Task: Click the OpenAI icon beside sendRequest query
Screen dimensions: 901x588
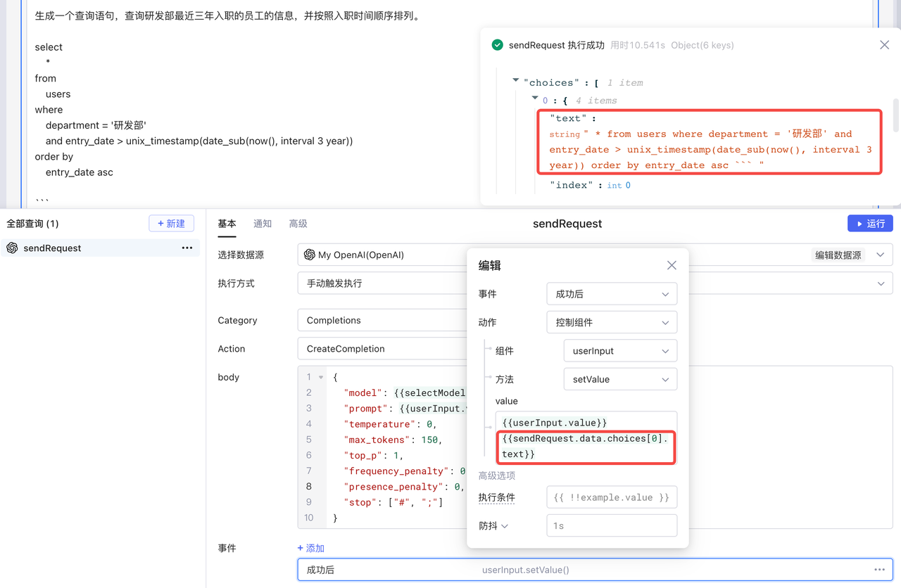Action: coord(12,248)
